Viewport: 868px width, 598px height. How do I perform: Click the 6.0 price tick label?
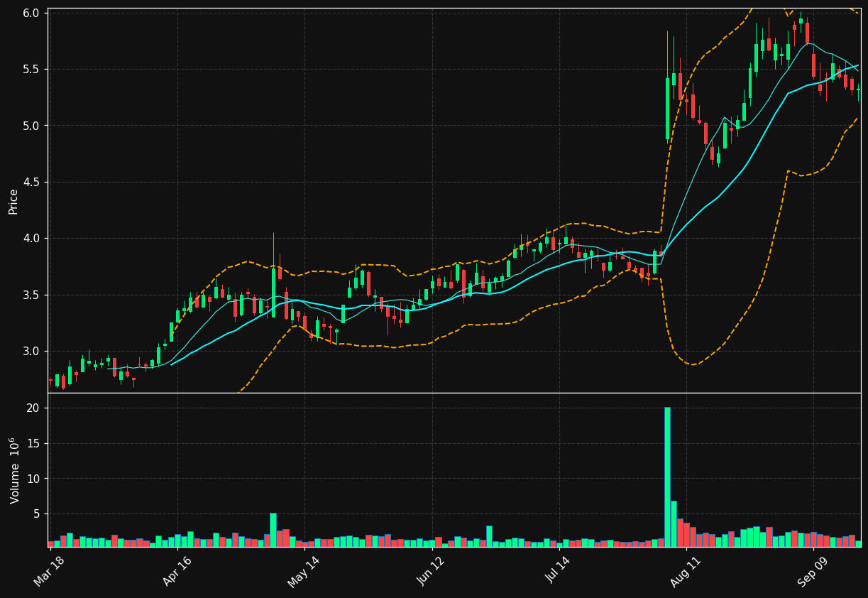click(x=32, y=13)
